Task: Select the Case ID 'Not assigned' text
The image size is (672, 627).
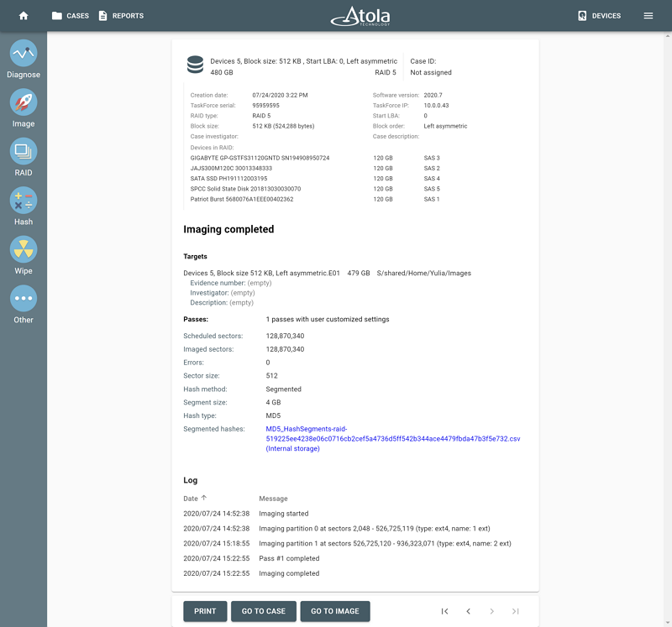Action: [431, 72]
